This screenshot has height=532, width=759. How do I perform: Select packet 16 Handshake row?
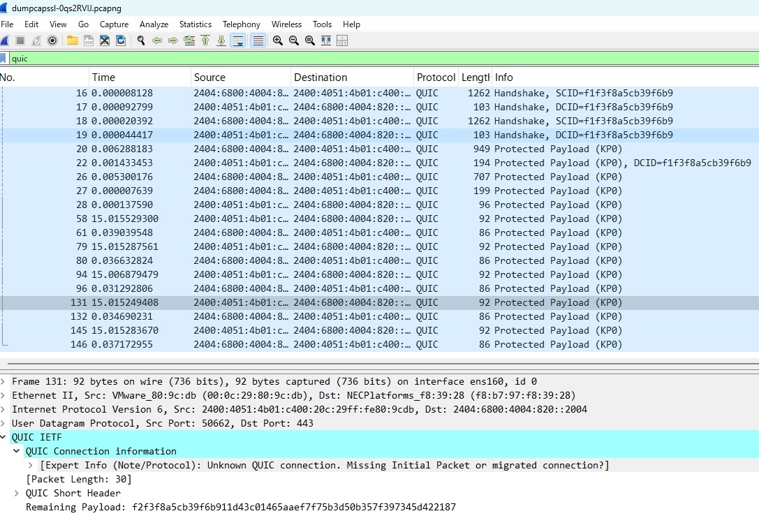[380, 93]
